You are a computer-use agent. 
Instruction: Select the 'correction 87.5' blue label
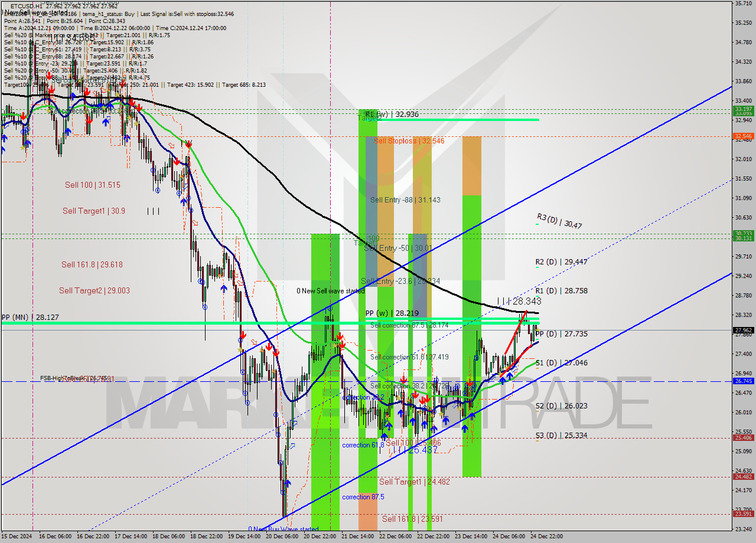click(x=363, y=497)
